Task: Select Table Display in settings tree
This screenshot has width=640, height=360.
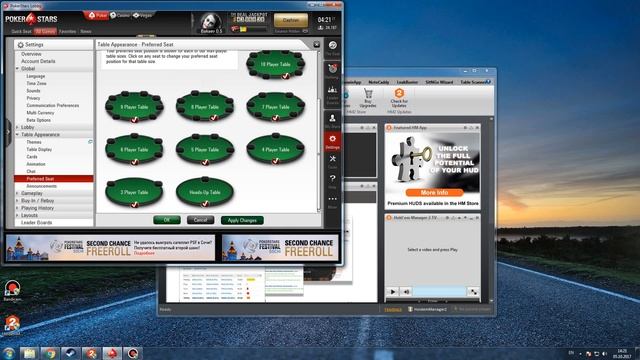Action: tap(39, 149)
